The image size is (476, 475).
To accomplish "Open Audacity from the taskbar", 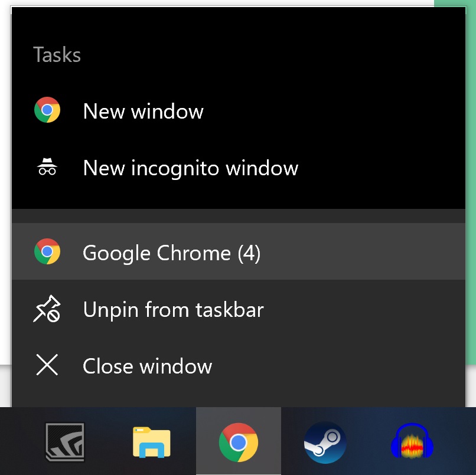I will click(412, 441).
